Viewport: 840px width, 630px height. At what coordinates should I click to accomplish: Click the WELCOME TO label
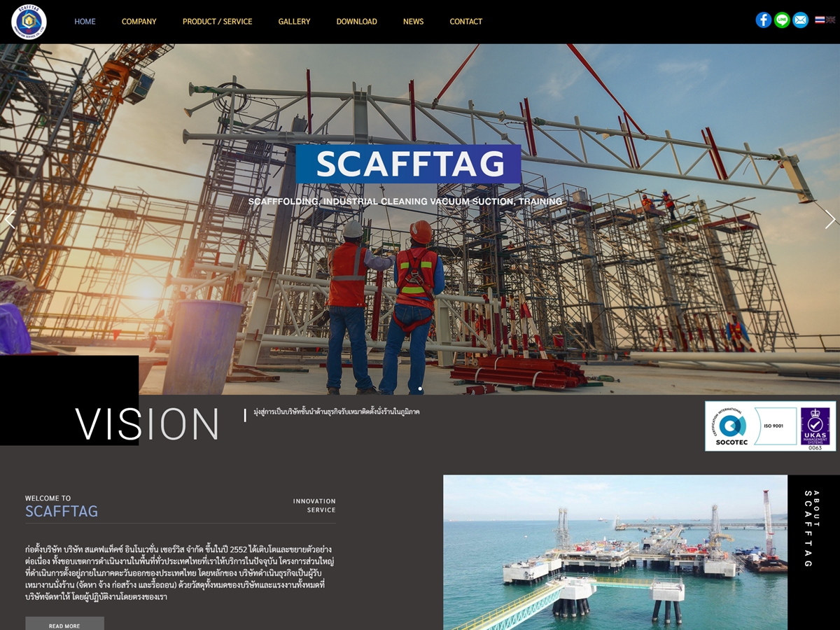click(48, 498)
